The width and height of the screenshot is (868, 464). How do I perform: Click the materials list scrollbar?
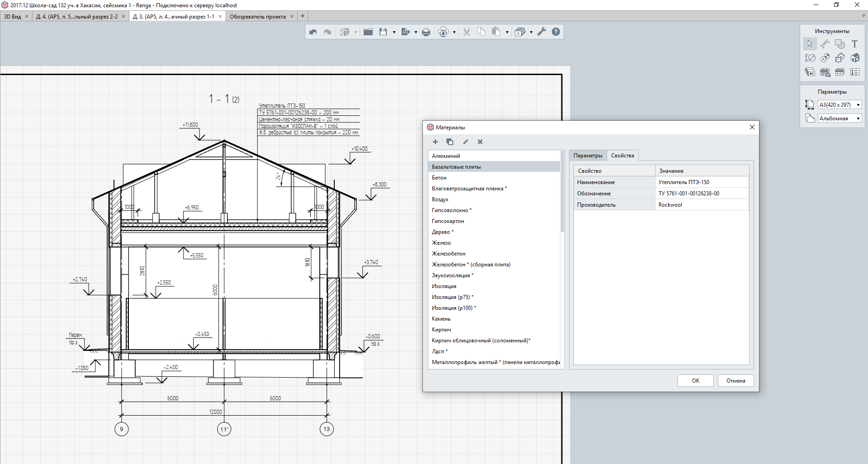point(562,192)
